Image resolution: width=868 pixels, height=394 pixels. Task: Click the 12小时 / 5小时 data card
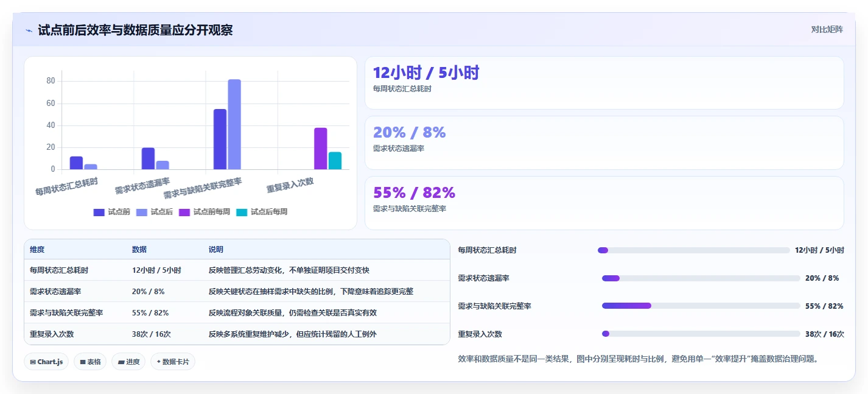tap(604, 83)
